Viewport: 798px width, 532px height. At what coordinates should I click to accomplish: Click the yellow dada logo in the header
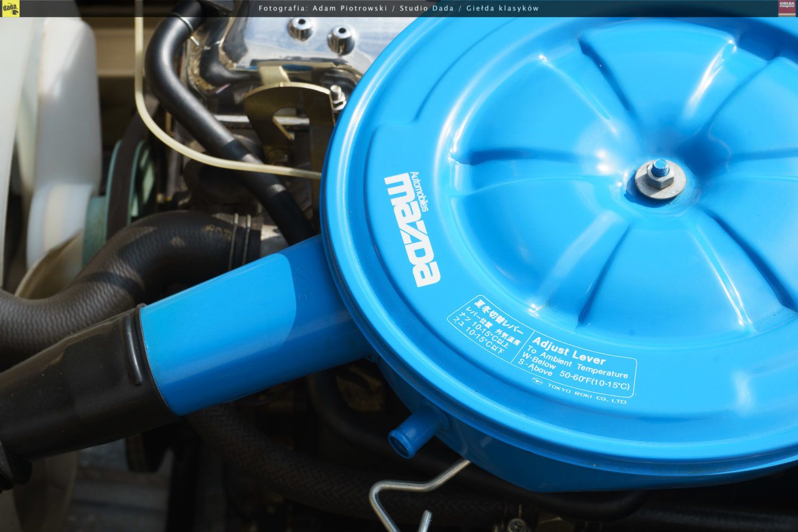pyautogui.click(x=10, y=8)
